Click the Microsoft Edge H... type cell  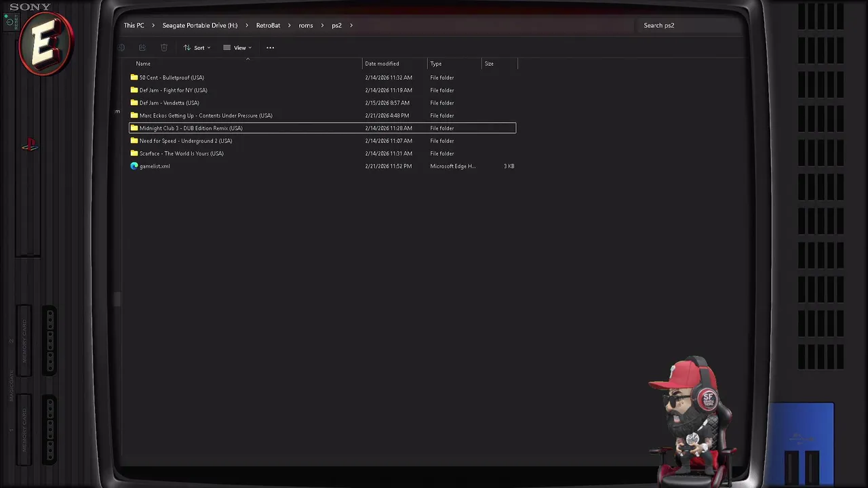click(x=453, y=166)
